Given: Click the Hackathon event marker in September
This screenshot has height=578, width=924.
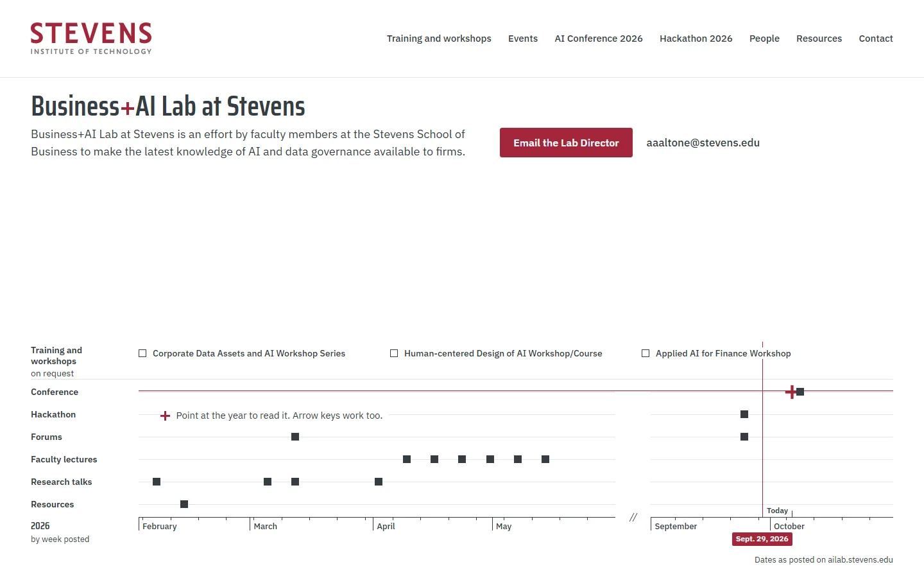Looking at the screenshot, I should pos(744,414).
